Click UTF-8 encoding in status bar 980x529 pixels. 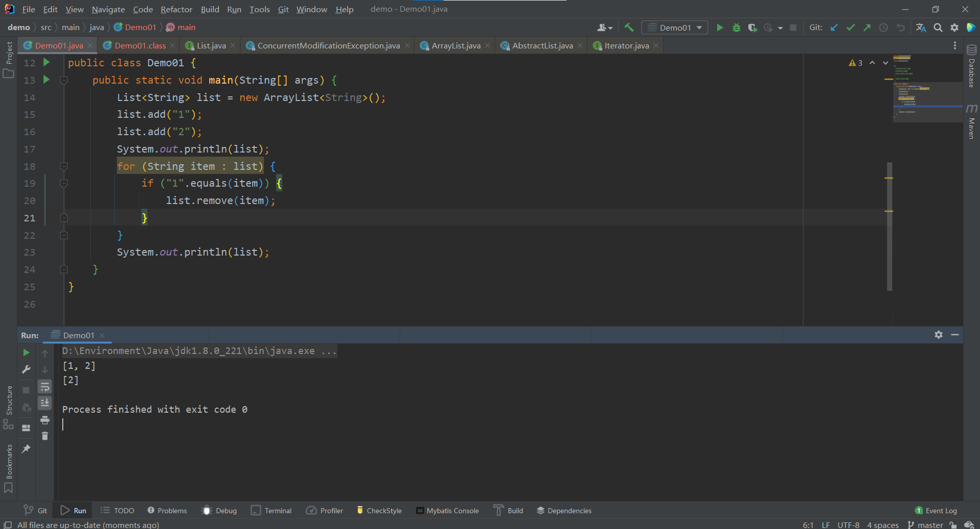[x=848, y=525]
